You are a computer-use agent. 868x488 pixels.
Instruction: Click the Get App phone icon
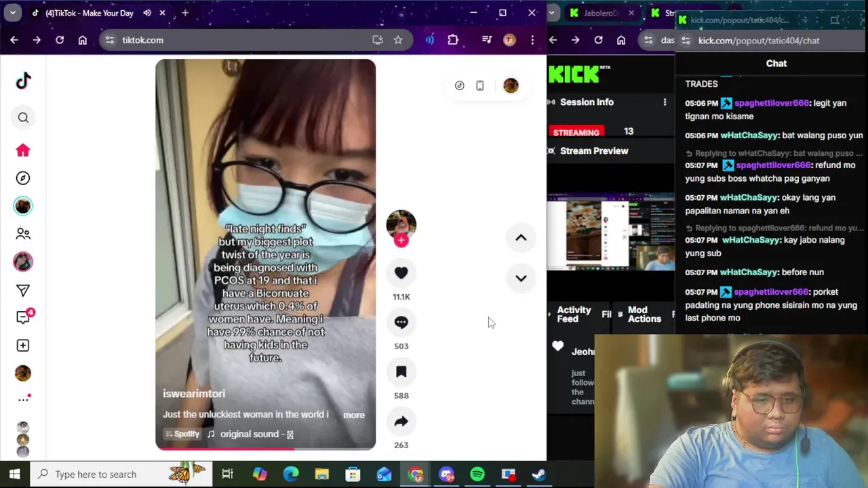[480, 86]
